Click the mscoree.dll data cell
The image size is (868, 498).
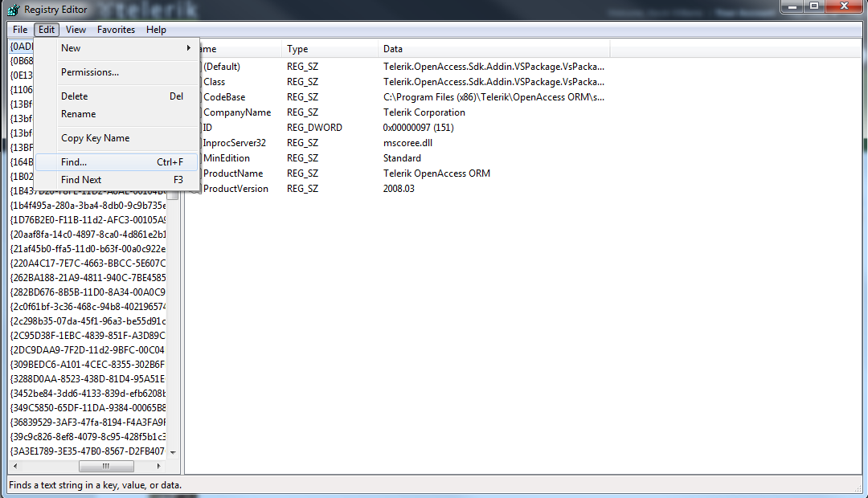coord(408,143)
